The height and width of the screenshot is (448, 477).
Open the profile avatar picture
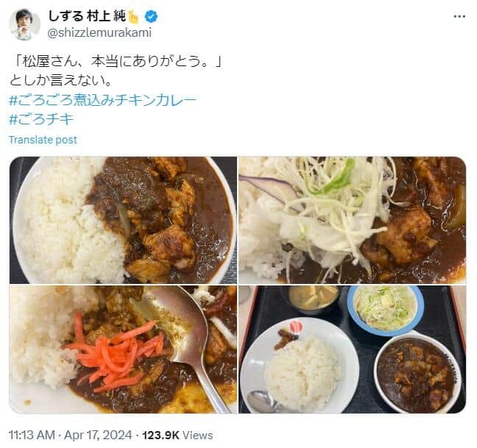(24, 24)
